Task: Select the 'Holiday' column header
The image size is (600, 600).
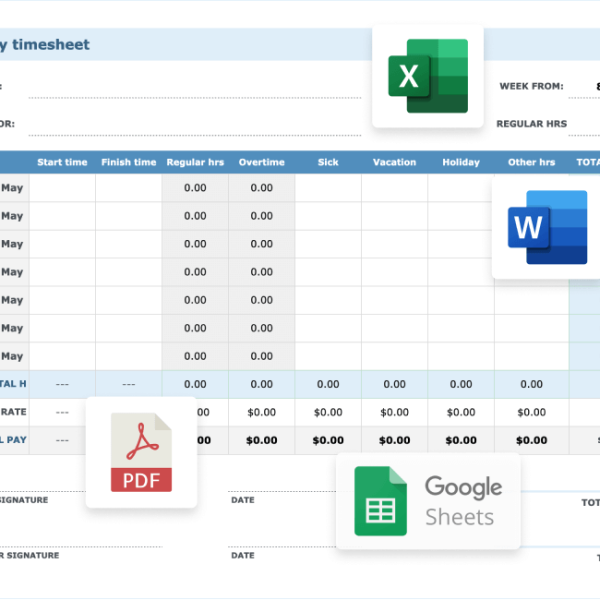Action: [461, 162]
